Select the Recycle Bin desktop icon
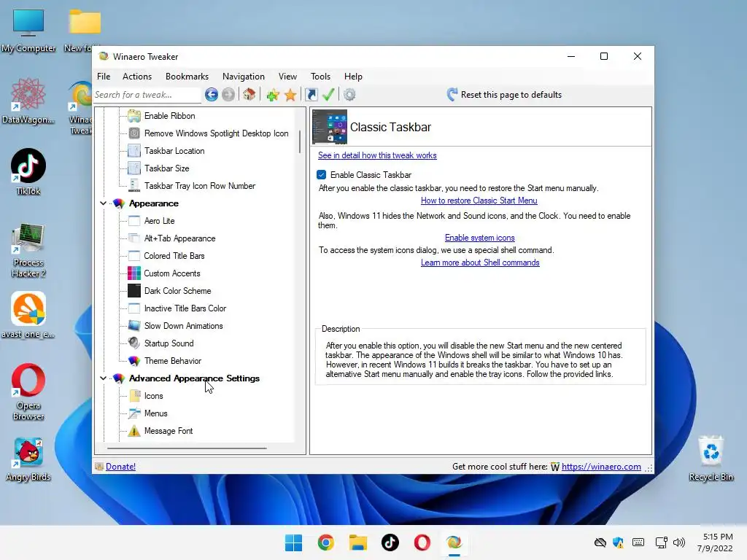Screen dimensions: 747x560 711,458
